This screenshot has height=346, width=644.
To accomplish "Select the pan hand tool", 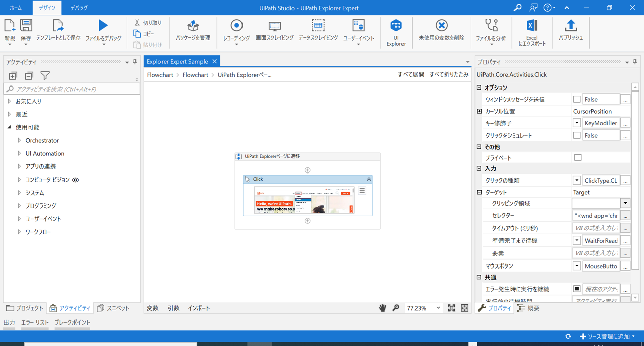I will (x=382, y=308).
